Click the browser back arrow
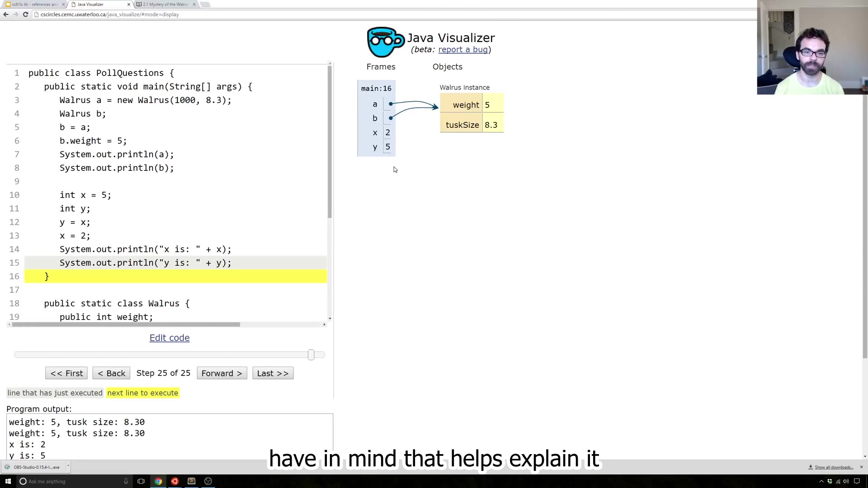 [x=6, y=14]
